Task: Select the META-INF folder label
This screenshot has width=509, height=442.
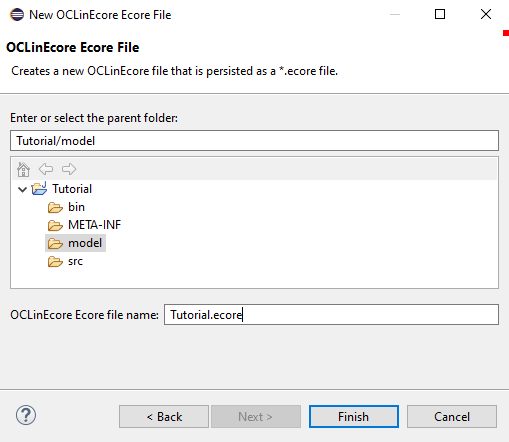Action: coord(94,225)
